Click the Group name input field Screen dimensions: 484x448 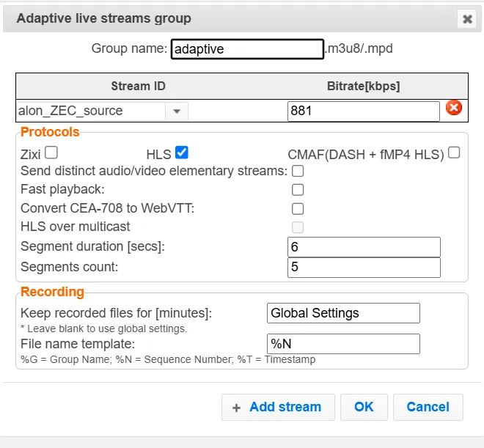(x=247, y=48)
